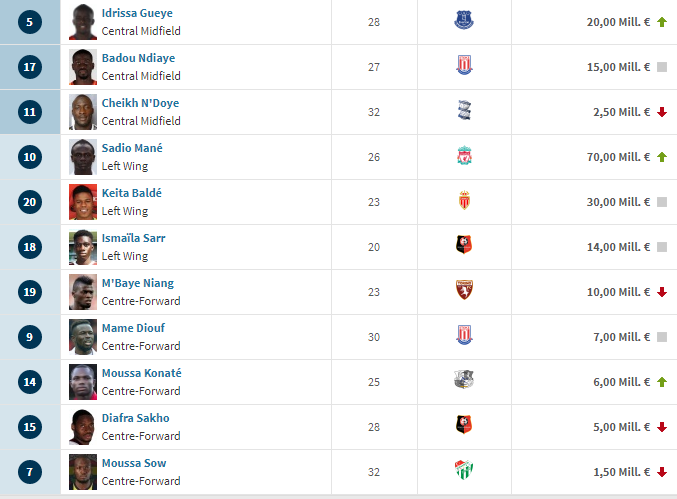Click red down arrow beside Moussa Sow's value
The height and width of the screenshot is (499, 677).
click(662, 472)
